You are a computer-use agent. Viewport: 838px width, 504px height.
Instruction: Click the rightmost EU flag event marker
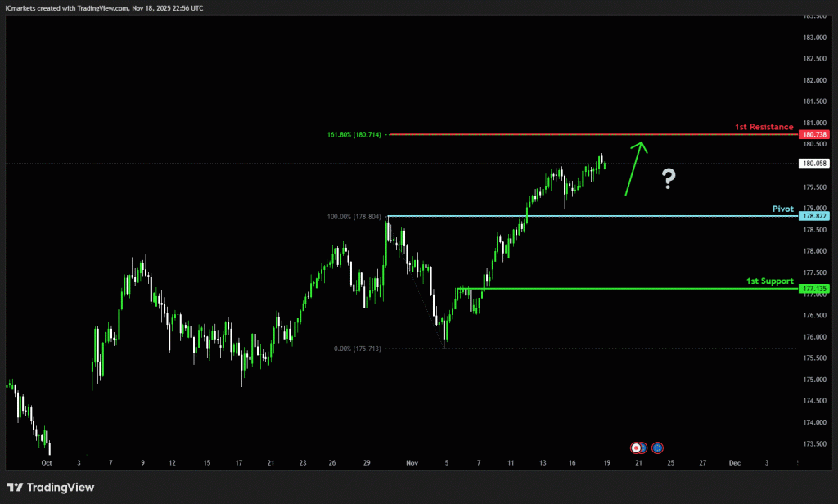[657, 448]
